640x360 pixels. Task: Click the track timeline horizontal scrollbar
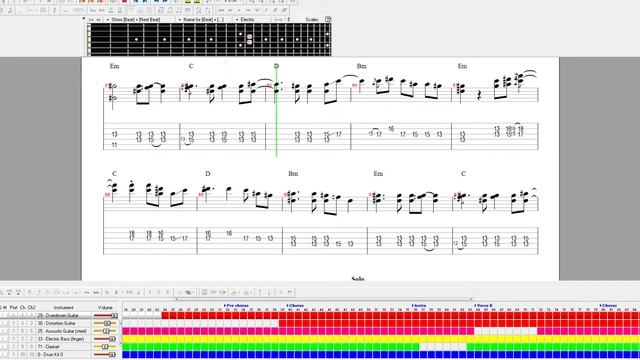[x=325, y=299]
